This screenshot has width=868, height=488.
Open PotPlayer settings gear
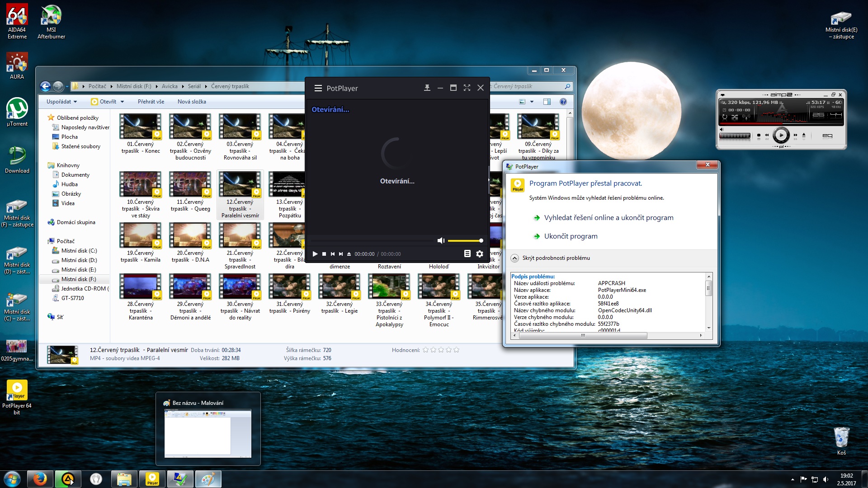480,254
